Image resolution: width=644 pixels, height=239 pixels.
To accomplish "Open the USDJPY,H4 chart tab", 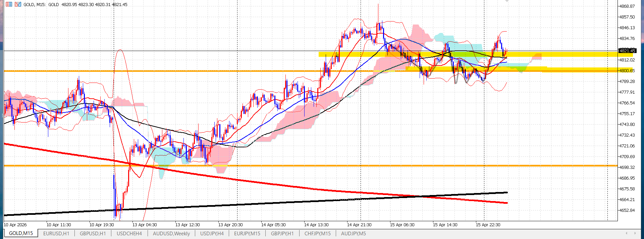I will point(212,234).
